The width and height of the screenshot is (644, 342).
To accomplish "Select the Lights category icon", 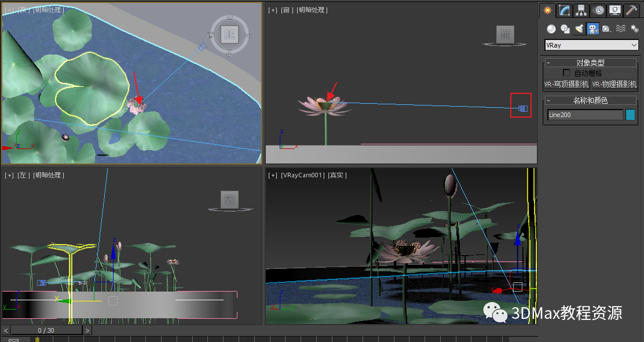I will [x=579, y=29].
